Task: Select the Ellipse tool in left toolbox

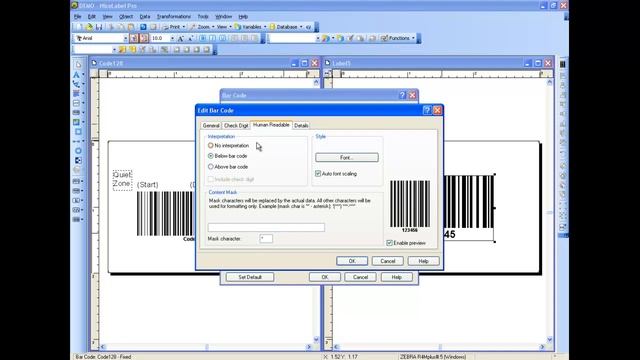Action: [x=78, y=151]
